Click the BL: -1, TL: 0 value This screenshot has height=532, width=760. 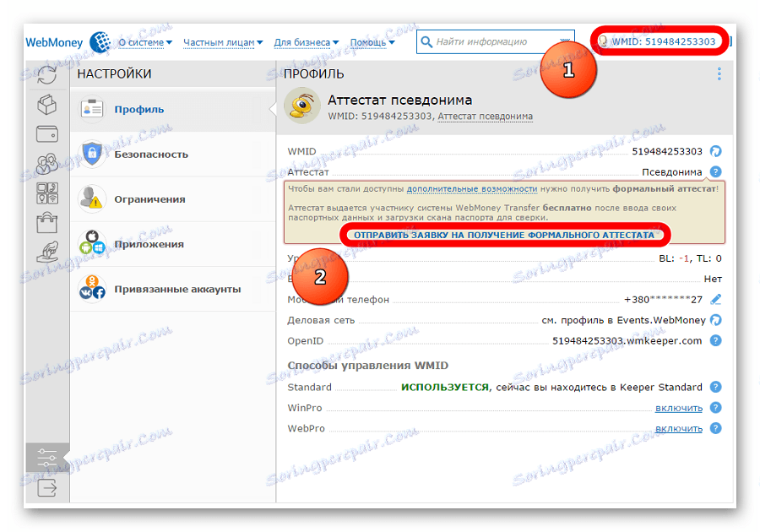[690, 258]
